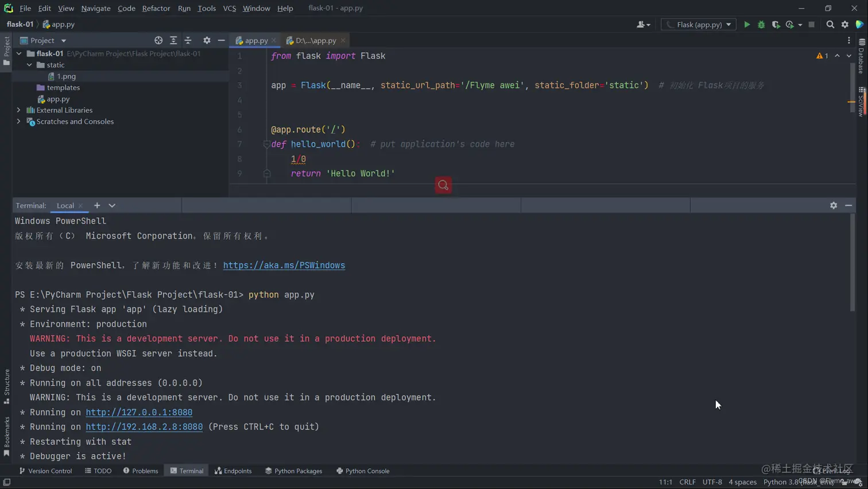Image resolution: width=868 pixels, height=489 pixels.
Task: Click the CRLF line separator status
Action: 687,482
